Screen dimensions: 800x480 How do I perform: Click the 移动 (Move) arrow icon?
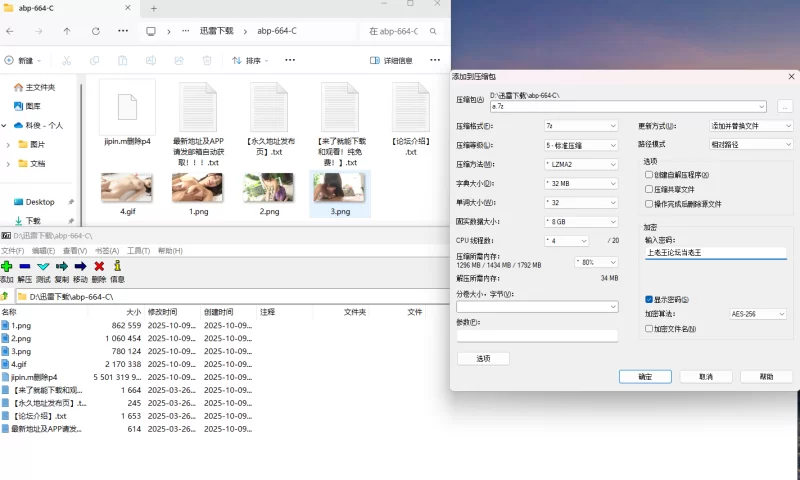point(80,266)
